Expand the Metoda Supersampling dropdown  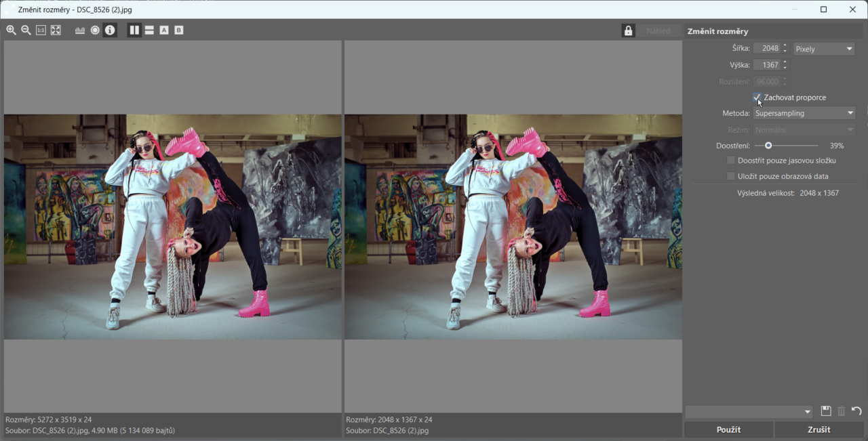click(x=804, y=113)
